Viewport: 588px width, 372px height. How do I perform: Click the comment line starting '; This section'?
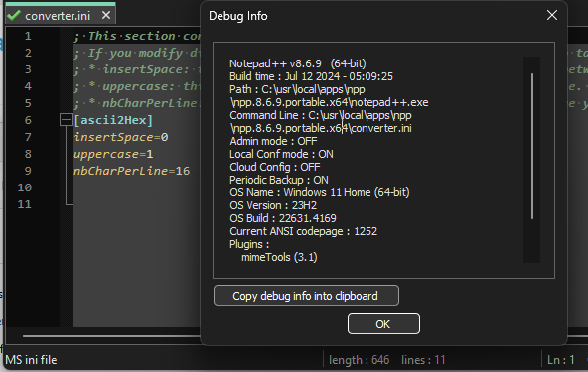[137, 36]
